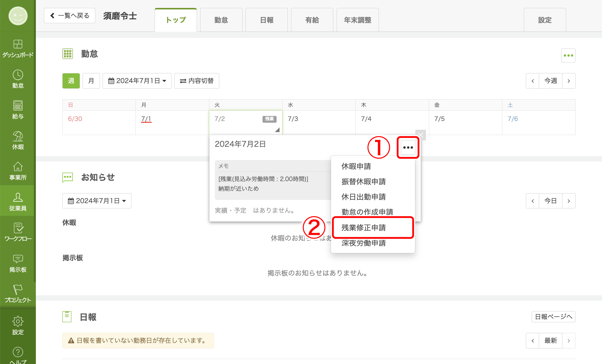Go to previous week in 勤怠 section
602x364 pixels.
click(x=532, y=81)
